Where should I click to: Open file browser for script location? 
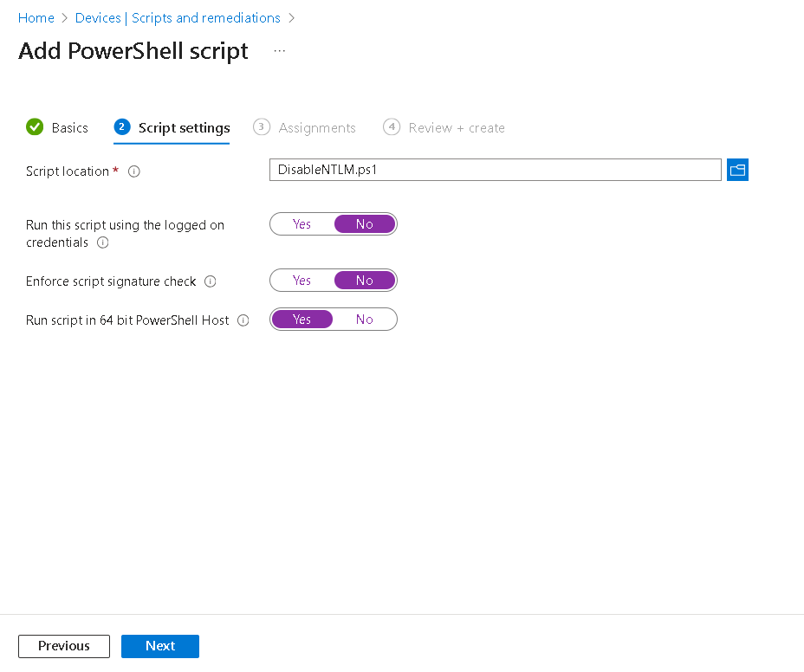pyautogui.click(x=737, y=170)
